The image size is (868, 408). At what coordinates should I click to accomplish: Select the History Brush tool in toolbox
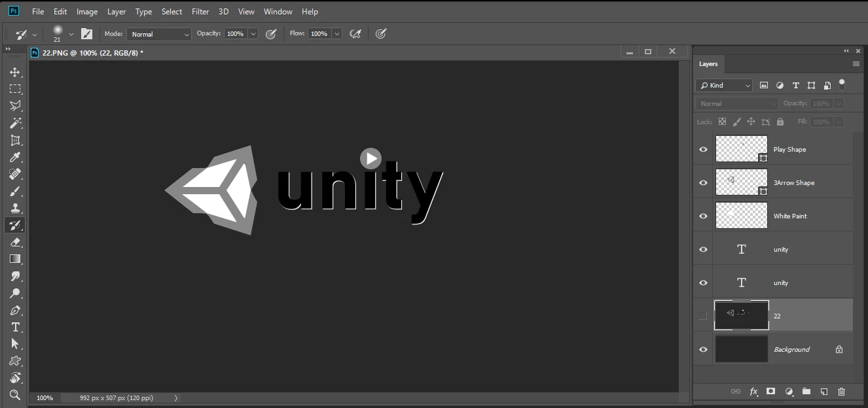(15, 225)
